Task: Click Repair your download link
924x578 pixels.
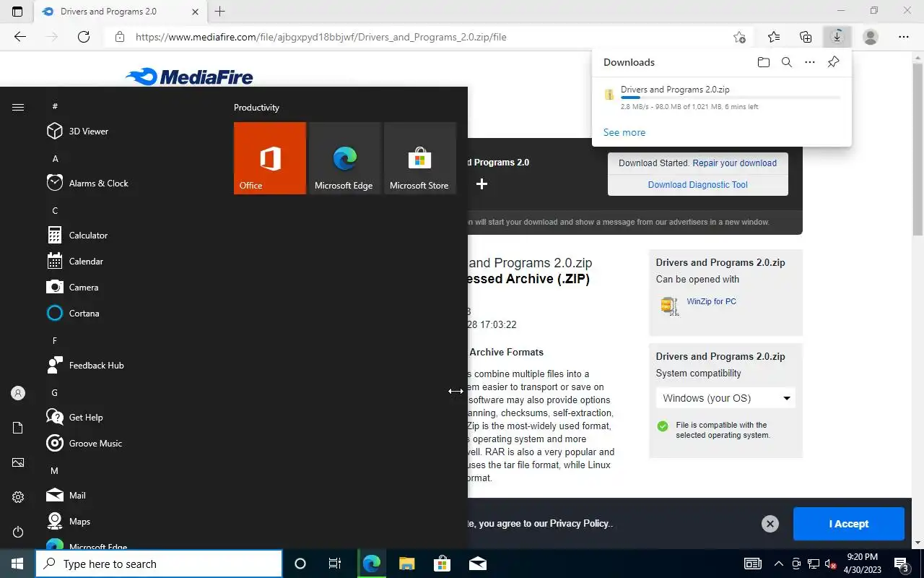Action: tap(735, 163)
